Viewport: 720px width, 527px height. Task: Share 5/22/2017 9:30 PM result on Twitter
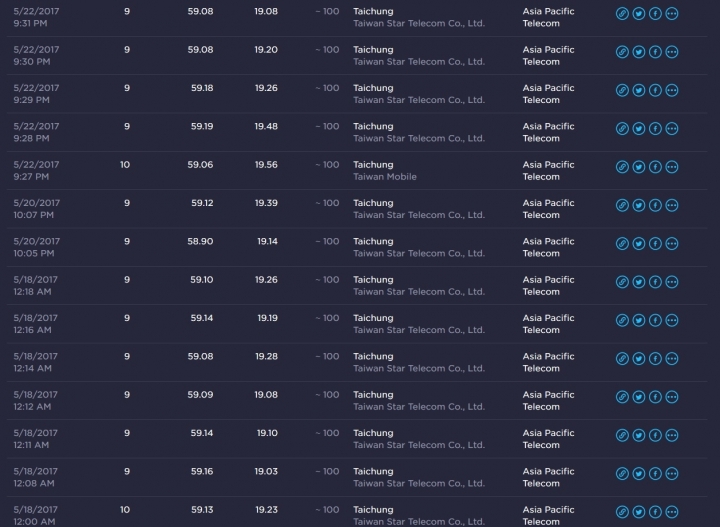[638, 52]
